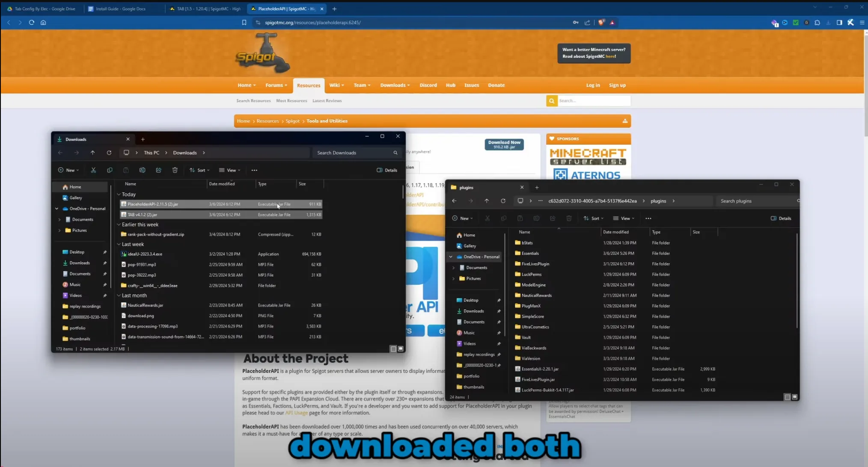The height and width of the screenshot is (467, 868).
Task: Click the Rename icon in Downloads toolbar
Action: click(142, 170)
